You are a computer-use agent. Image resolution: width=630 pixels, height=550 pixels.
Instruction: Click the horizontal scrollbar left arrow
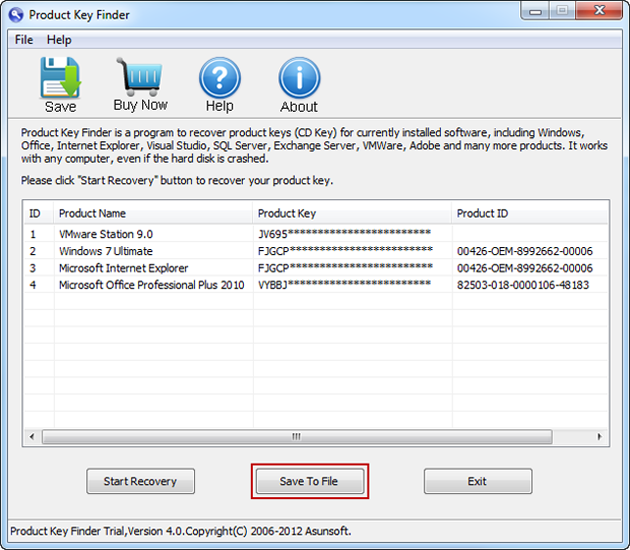(x=32, y=437)
